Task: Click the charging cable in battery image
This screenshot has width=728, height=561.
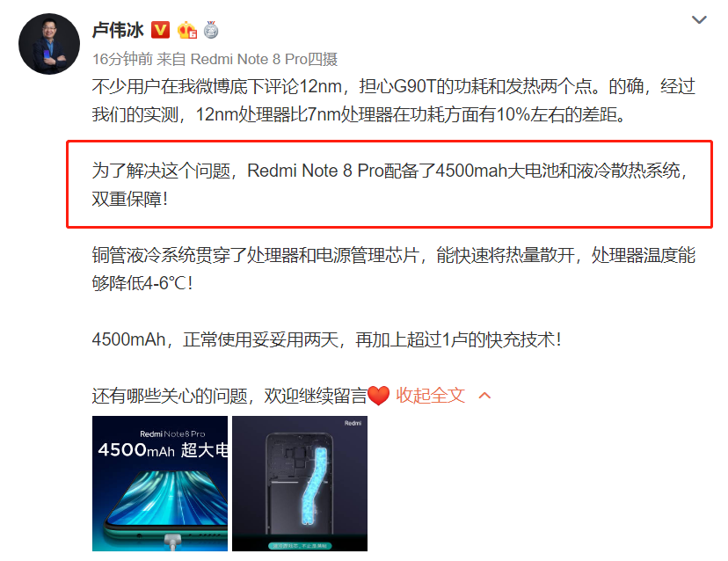Action: click(x=172, y=542)
